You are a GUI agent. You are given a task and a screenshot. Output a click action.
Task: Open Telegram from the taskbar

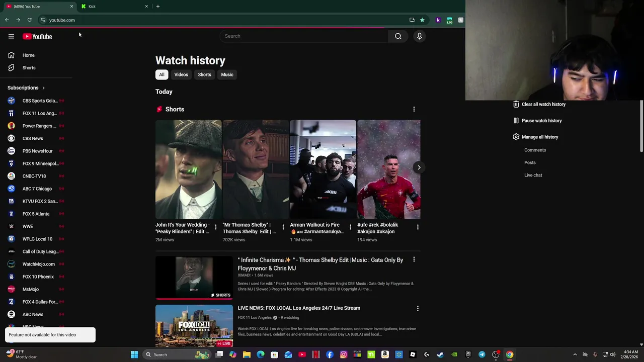click(482, 354)
